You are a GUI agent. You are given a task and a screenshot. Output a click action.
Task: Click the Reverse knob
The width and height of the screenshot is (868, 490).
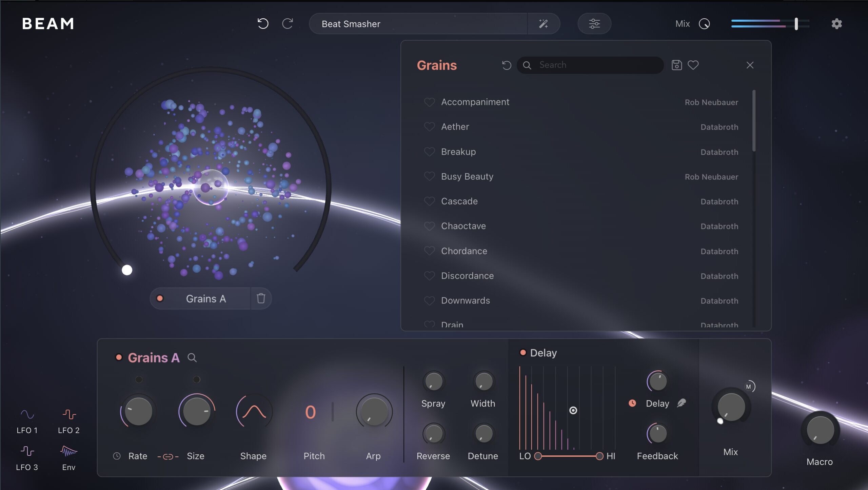pyautogui.click(x=433, y=434)
